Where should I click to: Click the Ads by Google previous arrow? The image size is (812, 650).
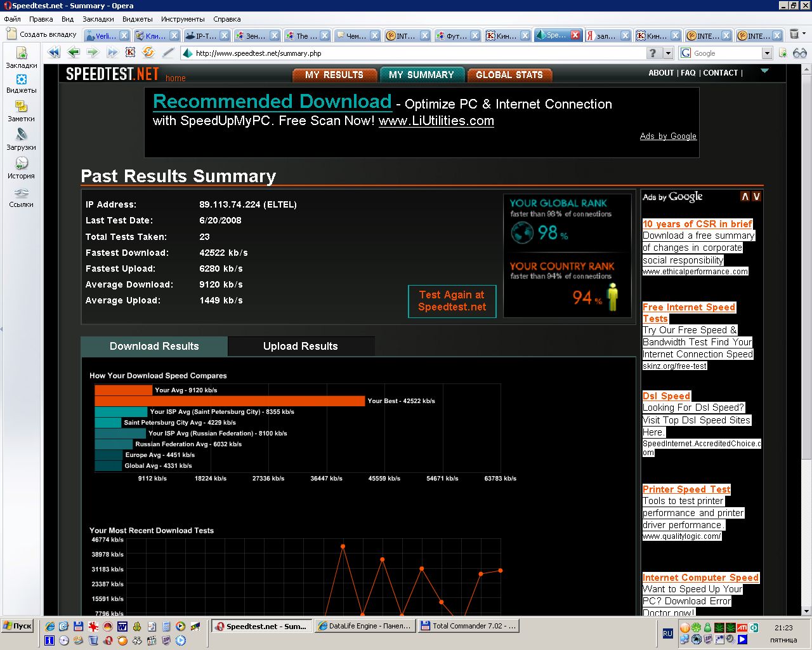pyautogui.click(x=745, y=197)
